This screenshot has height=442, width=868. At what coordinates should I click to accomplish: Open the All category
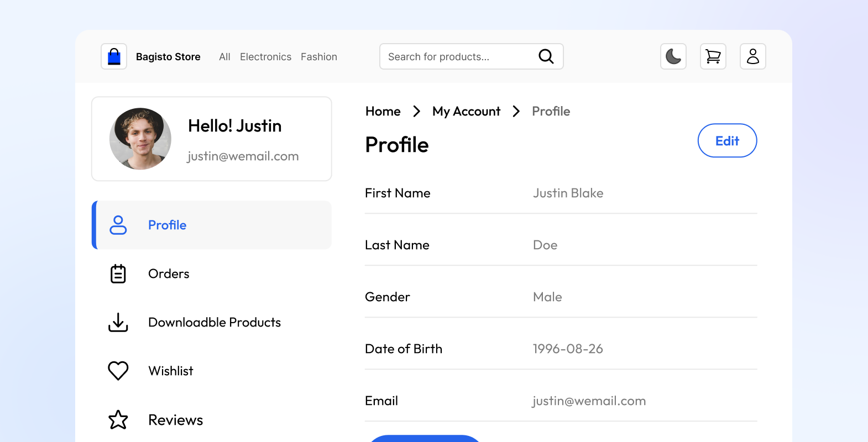[x=224, y=57]
